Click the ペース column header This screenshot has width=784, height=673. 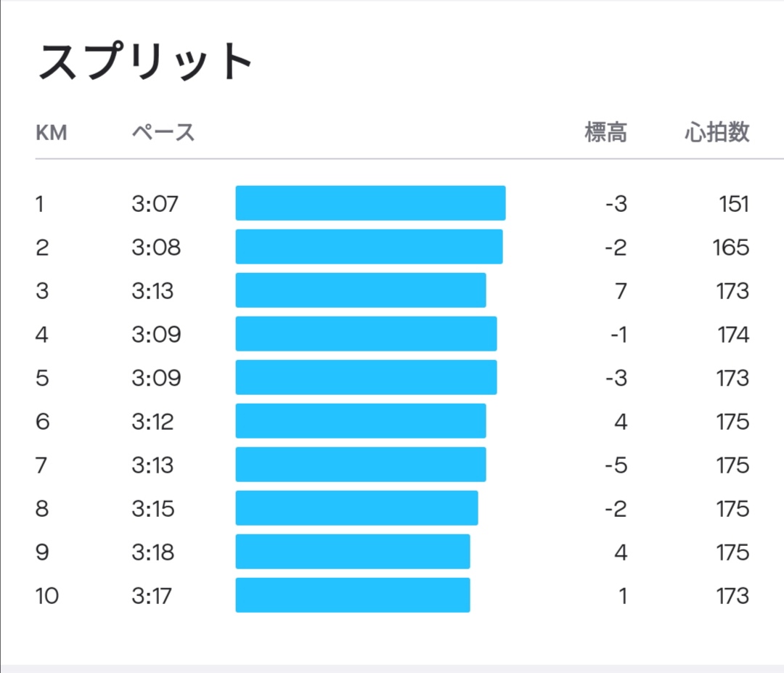(x=163, y=134)
